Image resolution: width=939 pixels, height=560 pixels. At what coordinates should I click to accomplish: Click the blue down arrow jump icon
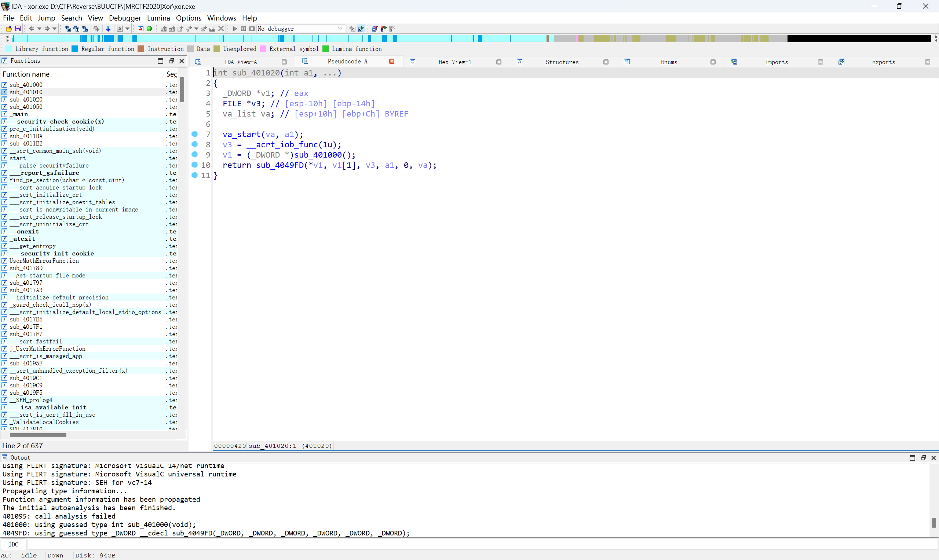(x=108, y=29)
